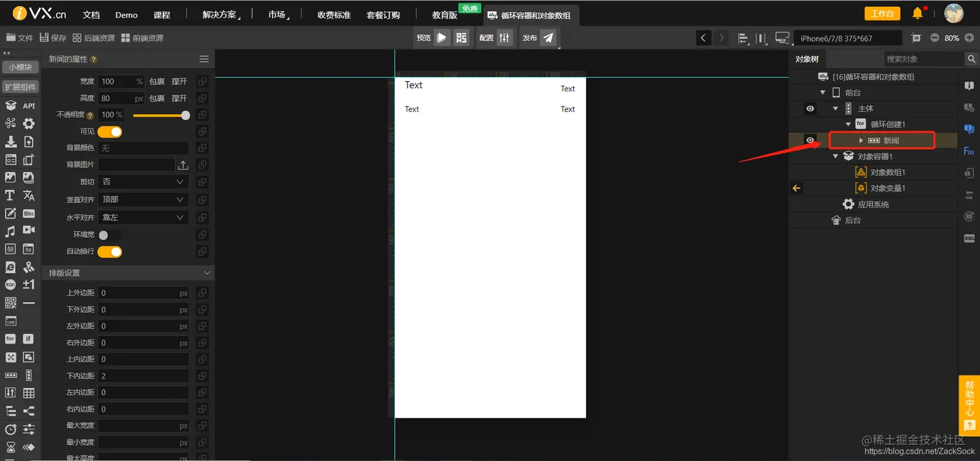The height and width of the screenshot is (461, 980).
Task: Insert a 'for' loop container component
Action: 10,338
